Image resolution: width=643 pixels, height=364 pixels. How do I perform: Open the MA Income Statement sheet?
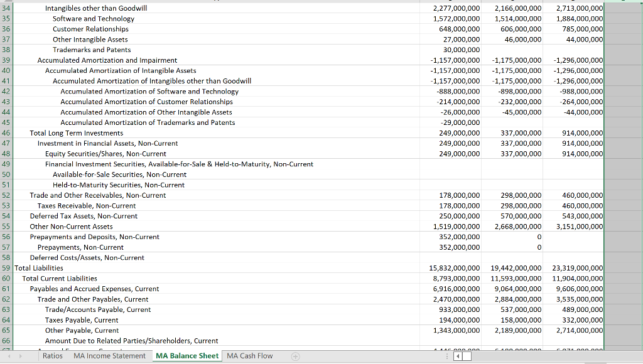(110, 356)
